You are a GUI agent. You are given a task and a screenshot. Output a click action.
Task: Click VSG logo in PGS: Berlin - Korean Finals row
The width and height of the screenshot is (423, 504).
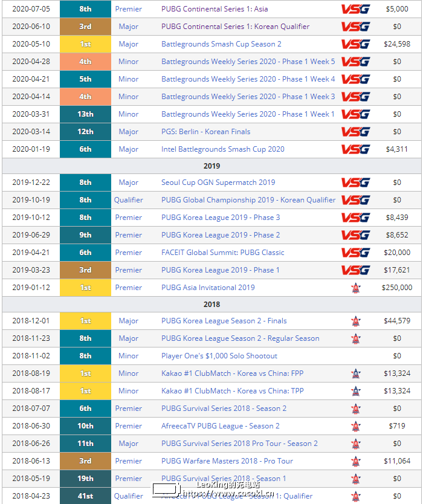tap(355, 132)
